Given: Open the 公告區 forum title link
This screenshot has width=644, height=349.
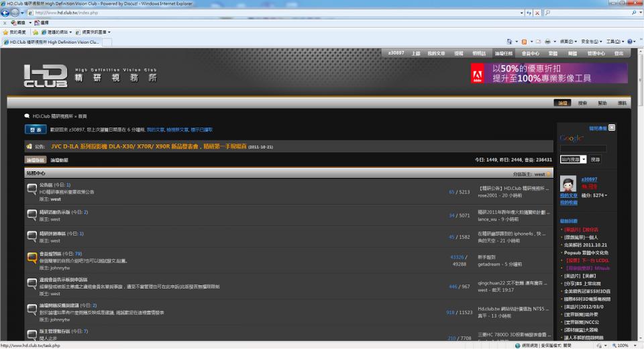Looking at the screenshot, I should (x=46, y=185).
